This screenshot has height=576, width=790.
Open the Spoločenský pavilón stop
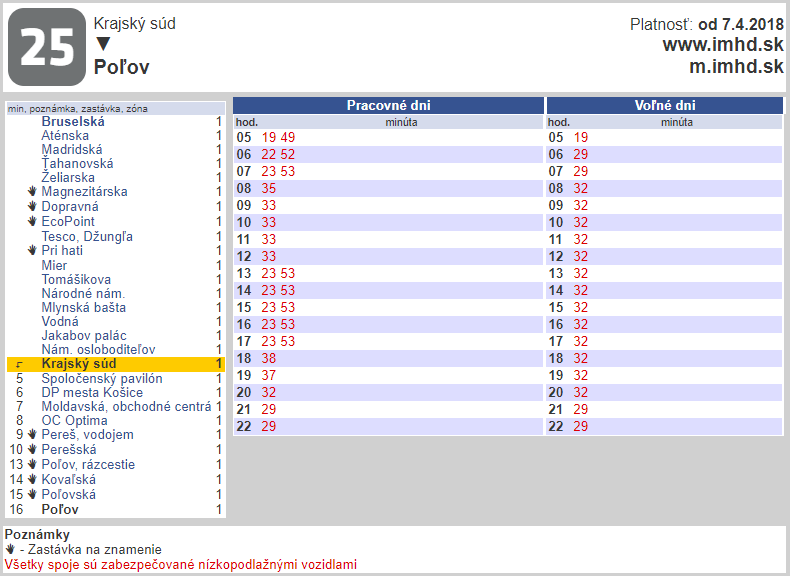coord(101,379)
